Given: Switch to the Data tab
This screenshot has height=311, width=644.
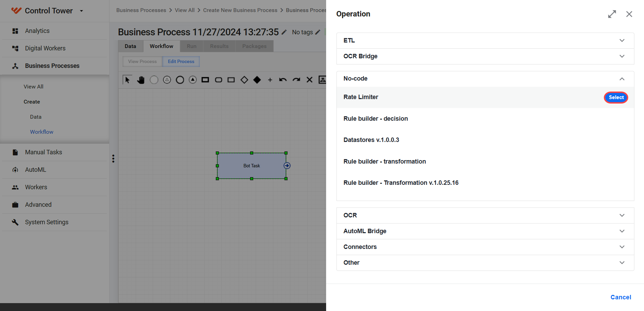Looking at the screenshot, I should click(130, 46).
